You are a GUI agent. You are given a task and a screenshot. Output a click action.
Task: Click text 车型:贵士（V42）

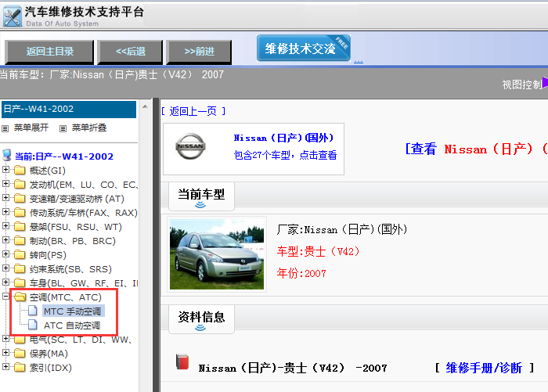coord(318,251)
